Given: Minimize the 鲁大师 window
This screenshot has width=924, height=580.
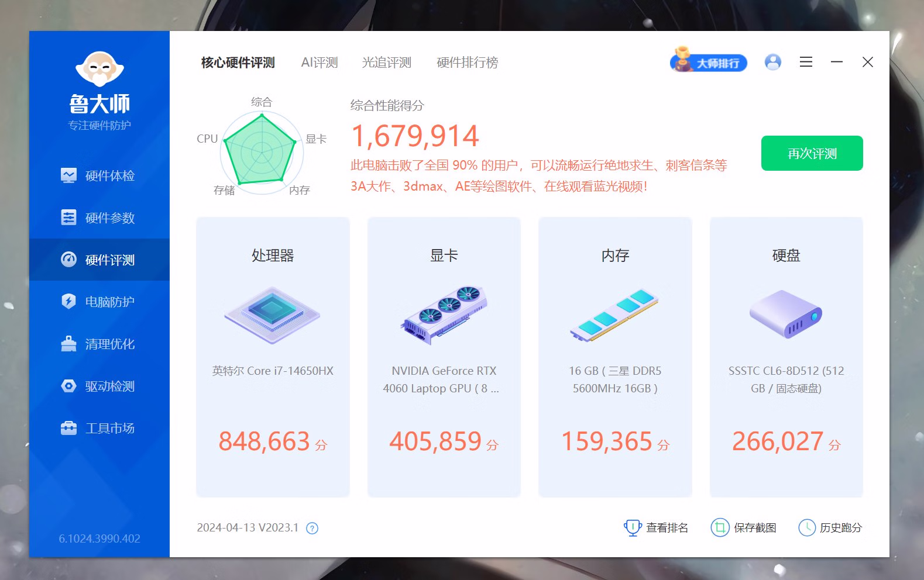Looking at the screenshot, I should pos(837,62).
